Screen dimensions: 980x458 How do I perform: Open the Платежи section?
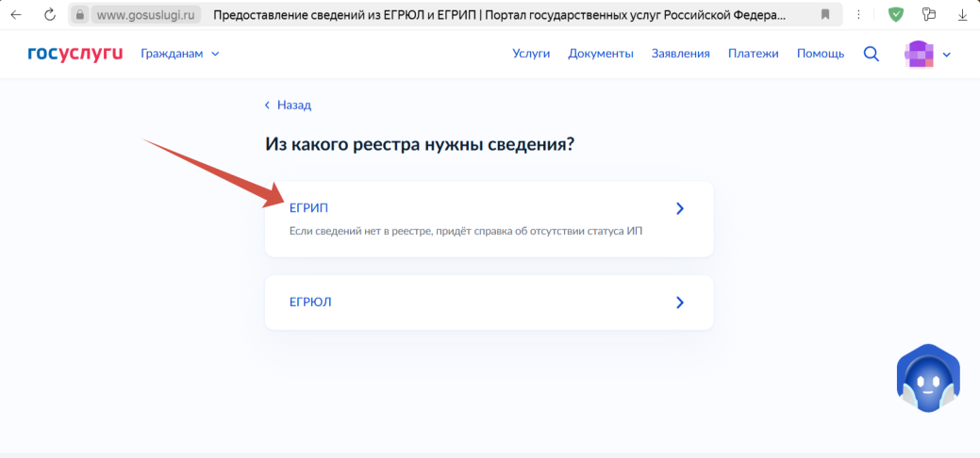753,54
